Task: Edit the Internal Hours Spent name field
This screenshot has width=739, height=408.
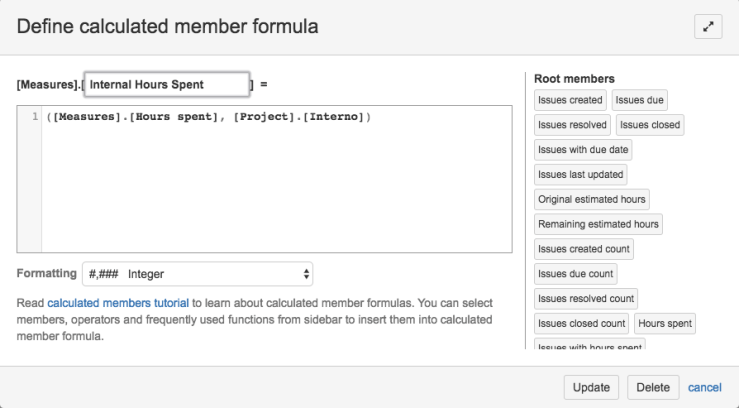Action: tap(166, 84)
